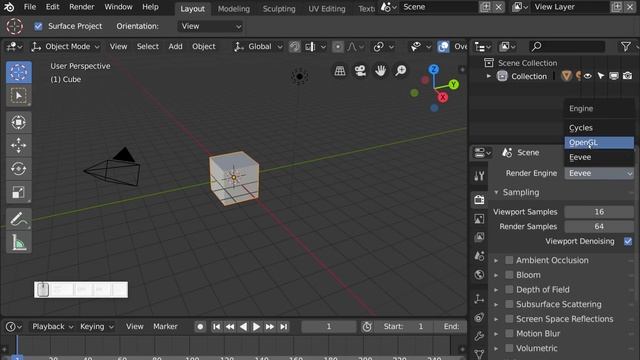Open the Object properties tab
Viewport: 640px width, 360px height.
[x=479, y=298]
